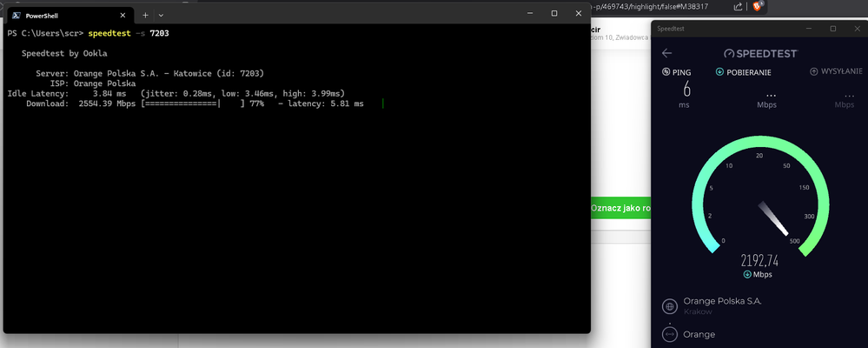
Task: Click the 'POBIERANIE' label in Speedtest
Action: 749,72
